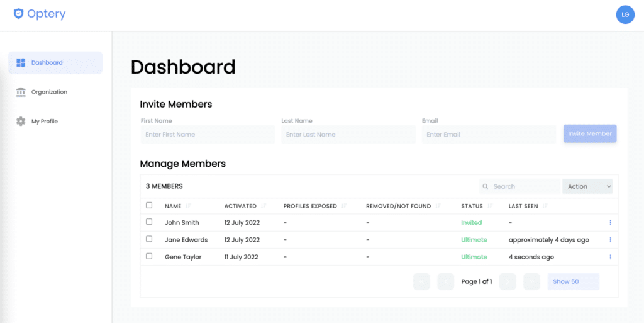Viewport: 644px width, 323px height.
Task: Open the three-dot menu for Jane Edwards
Action: [610, 240]
